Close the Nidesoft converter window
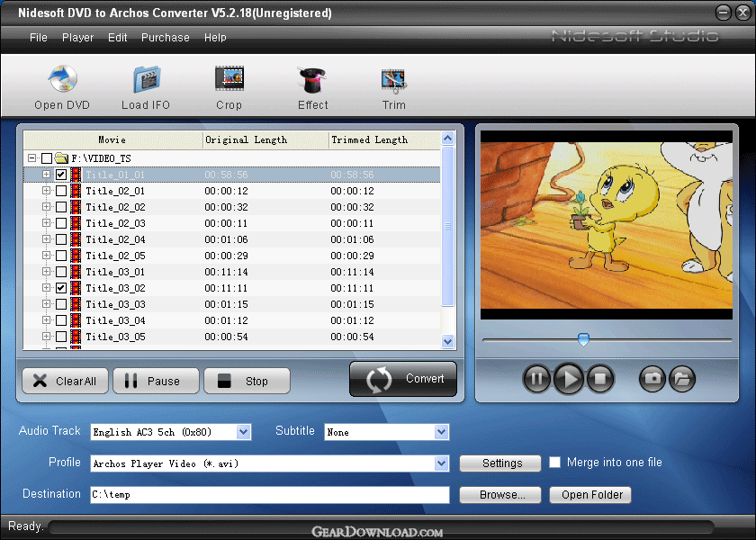The width and height of the screenshot is (756, 540). tap(743, 13)
